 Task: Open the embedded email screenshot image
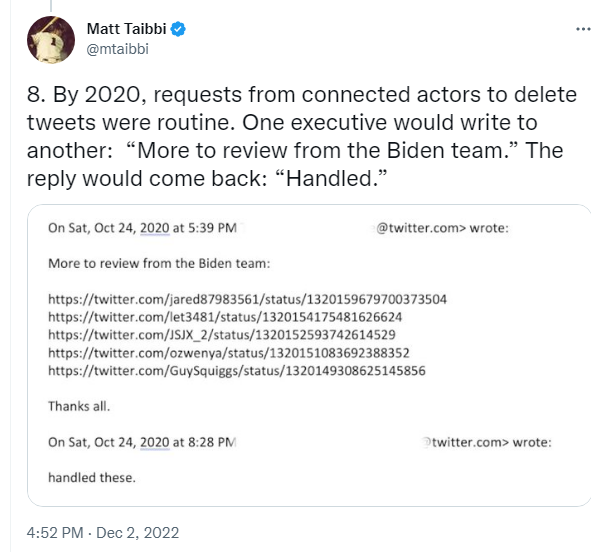click(x=309, y=355)
